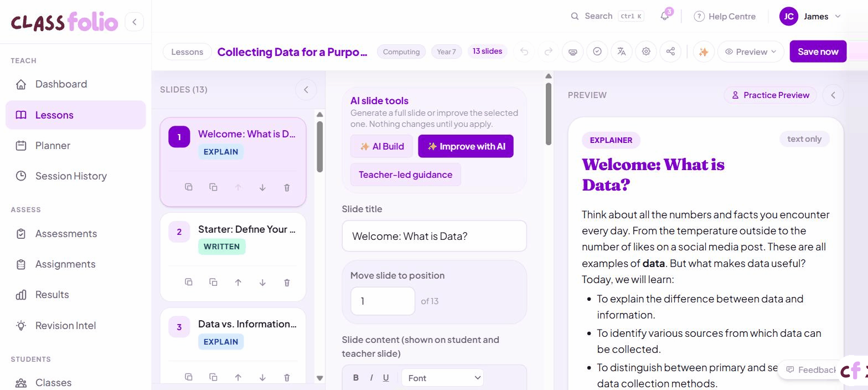This screenshot has height=390, width=868.
Task: Open Results in the sidebar
Action: (x=76, y=295)
